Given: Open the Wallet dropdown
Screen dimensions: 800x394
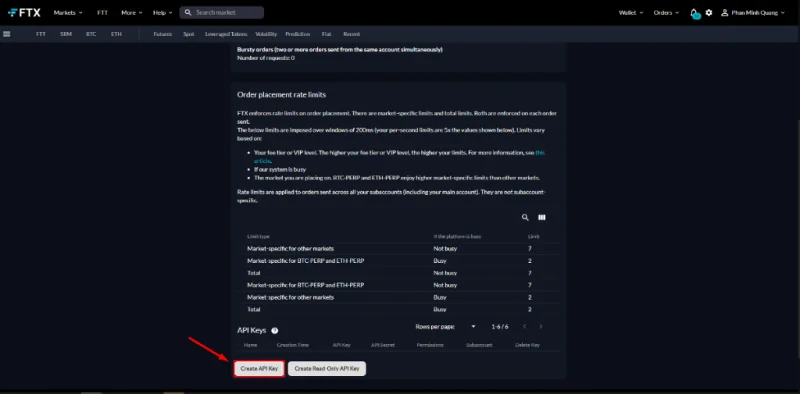Looking at the screenshot, I should (x=631, y=13).
